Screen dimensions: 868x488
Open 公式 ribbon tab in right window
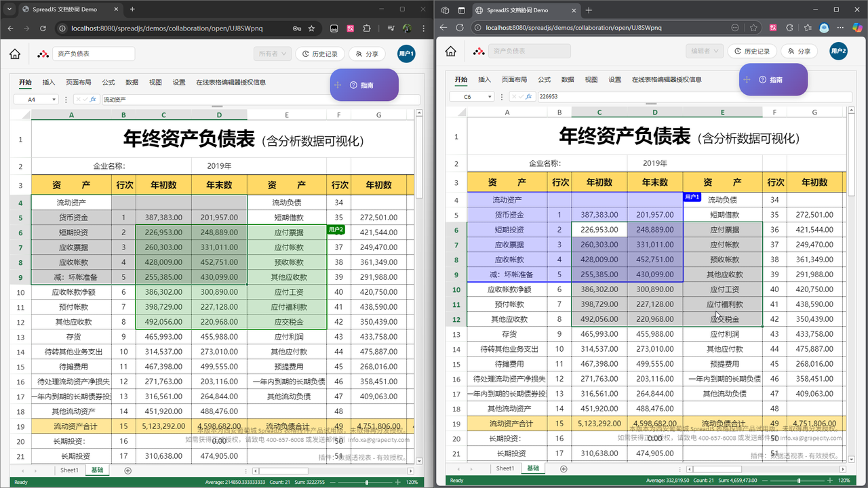tap(545, 79)
